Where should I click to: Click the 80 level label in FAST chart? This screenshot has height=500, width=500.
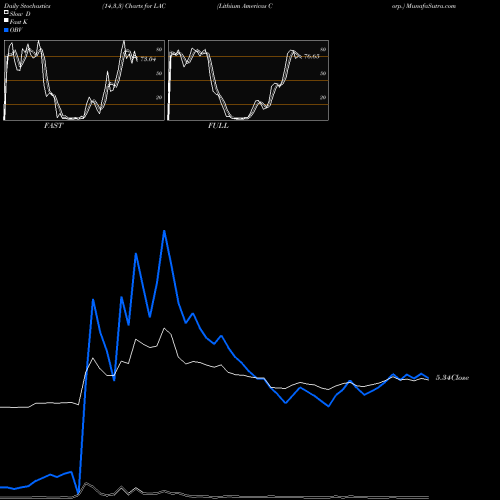coord(159,49)
